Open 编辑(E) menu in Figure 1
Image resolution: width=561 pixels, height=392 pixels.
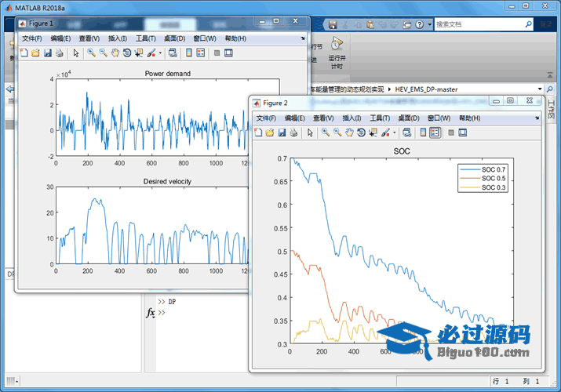(x=60, y=38)
